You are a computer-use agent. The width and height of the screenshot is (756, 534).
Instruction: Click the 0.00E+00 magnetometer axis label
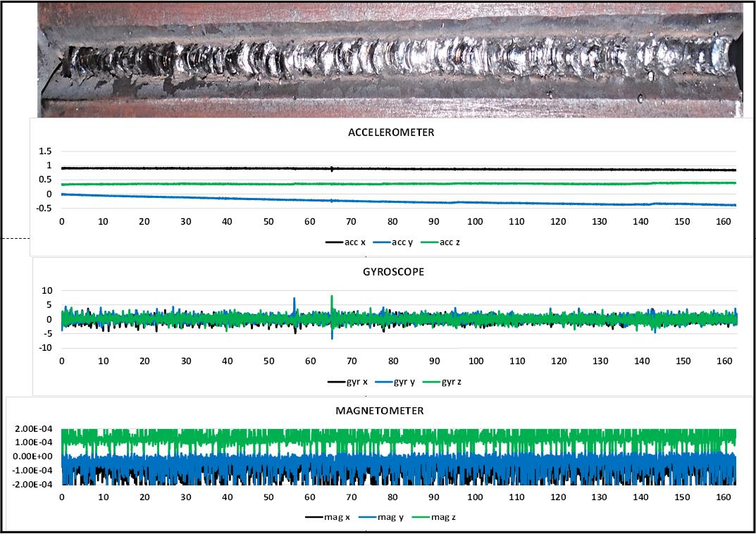click(33, 457)
